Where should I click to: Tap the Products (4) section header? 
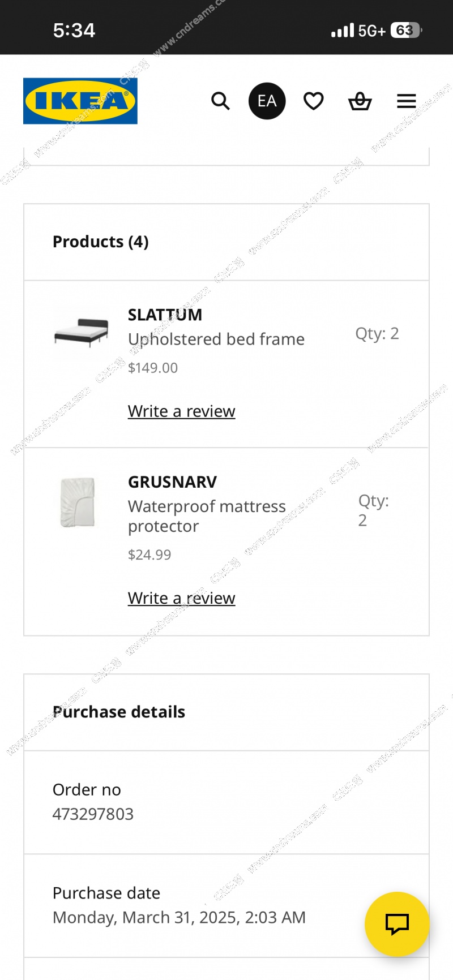101,242
